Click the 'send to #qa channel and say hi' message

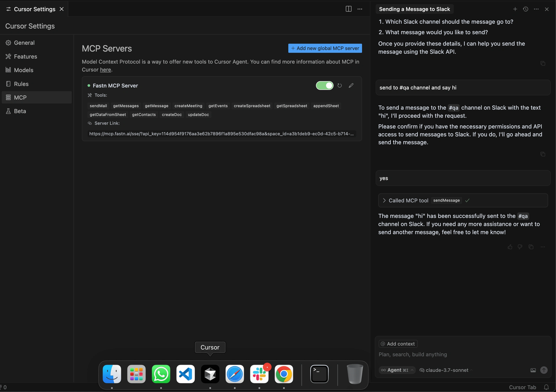coord(463,88)
